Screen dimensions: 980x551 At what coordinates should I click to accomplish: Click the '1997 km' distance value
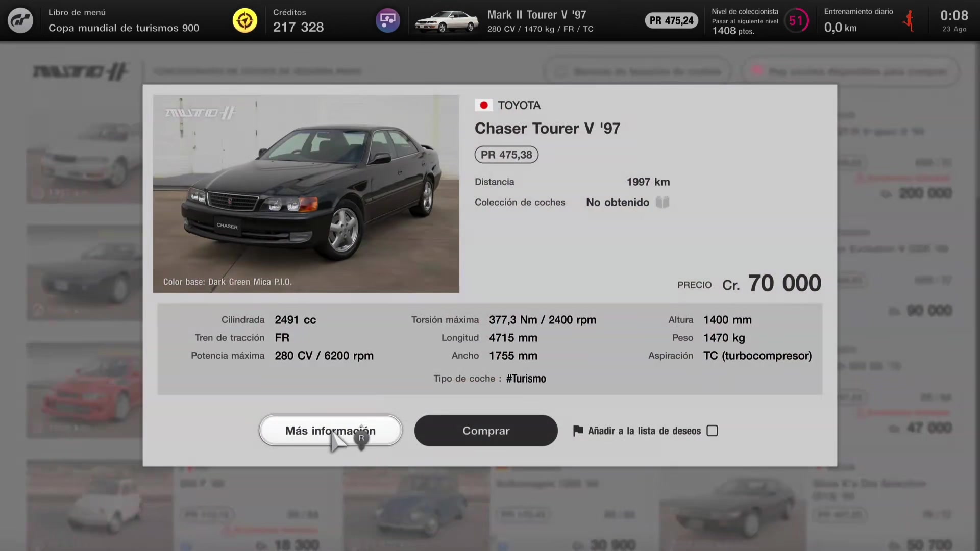[648, 182]
